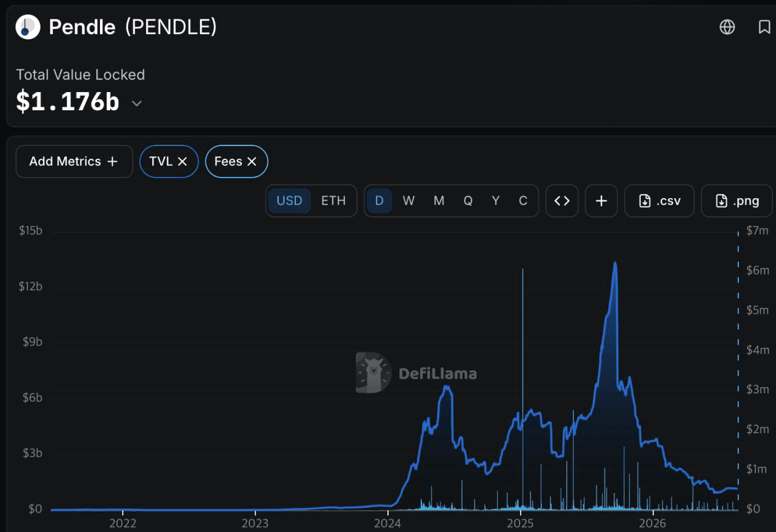Choose yearly interval Y
This screenshot has height=532, width=776.
[x=496, y=201]
